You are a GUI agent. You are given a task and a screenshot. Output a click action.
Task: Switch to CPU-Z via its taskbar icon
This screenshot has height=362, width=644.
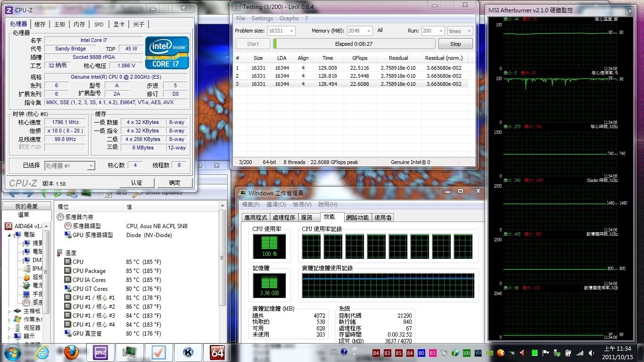click(x=100, y=352)
